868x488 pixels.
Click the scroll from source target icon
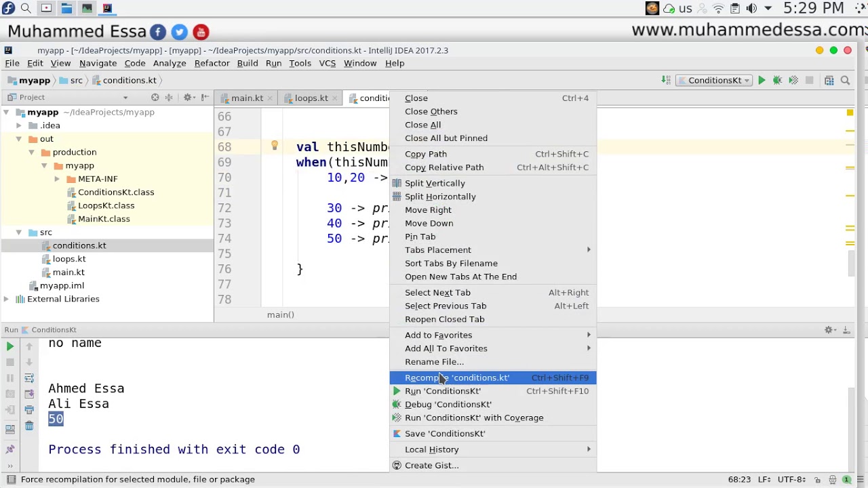(155, 98)
